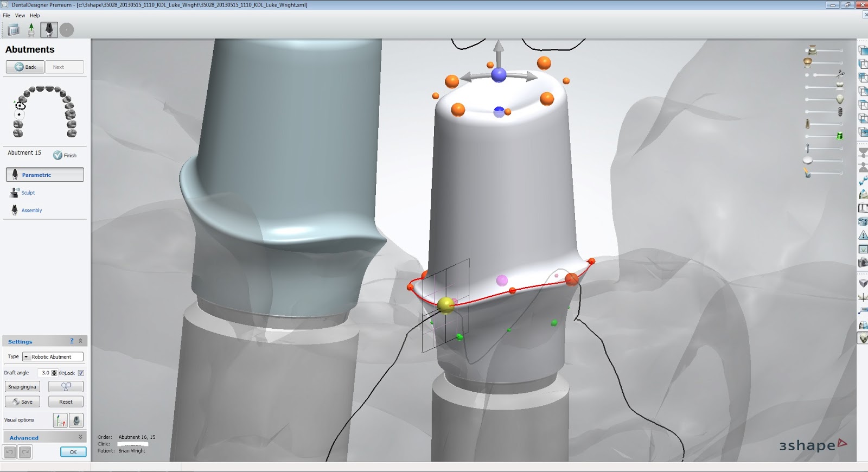Reset the abutment settings
Image resolution: width=868 pixels, height=472 pixels.
[66, 401]
